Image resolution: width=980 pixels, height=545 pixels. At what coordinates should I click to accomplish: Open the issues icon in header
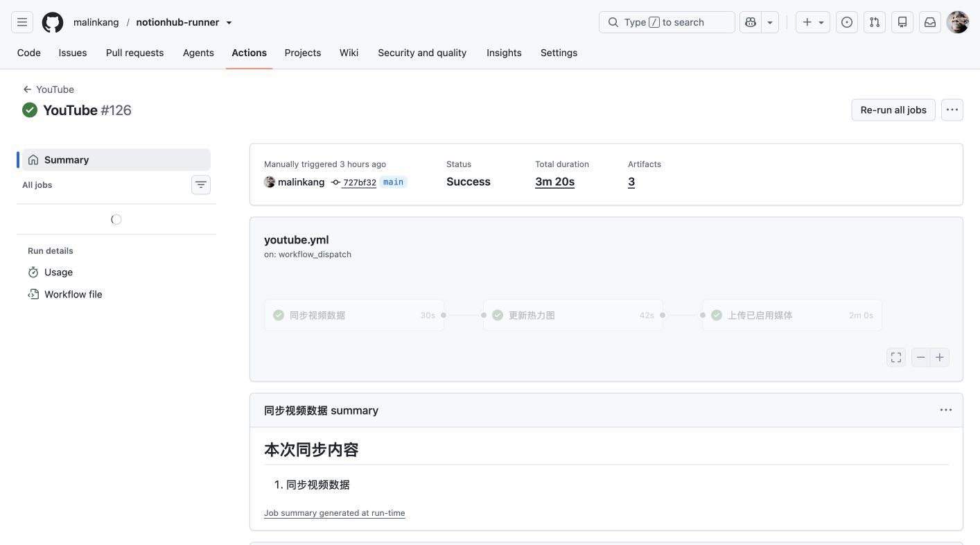point(847,22)
